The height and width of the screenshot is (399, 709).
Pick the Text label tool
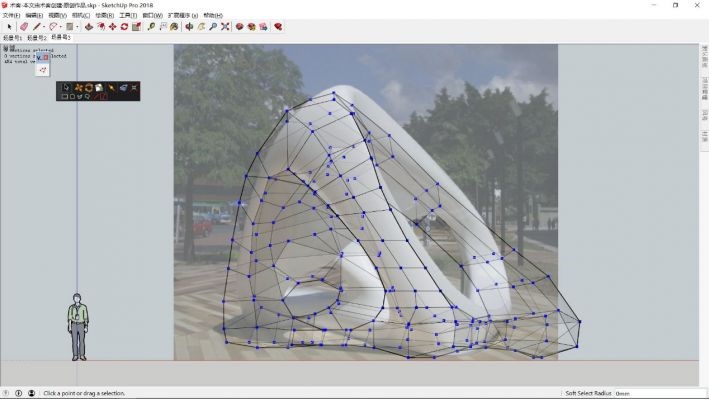pyautogui.click(x=163, y=27)
